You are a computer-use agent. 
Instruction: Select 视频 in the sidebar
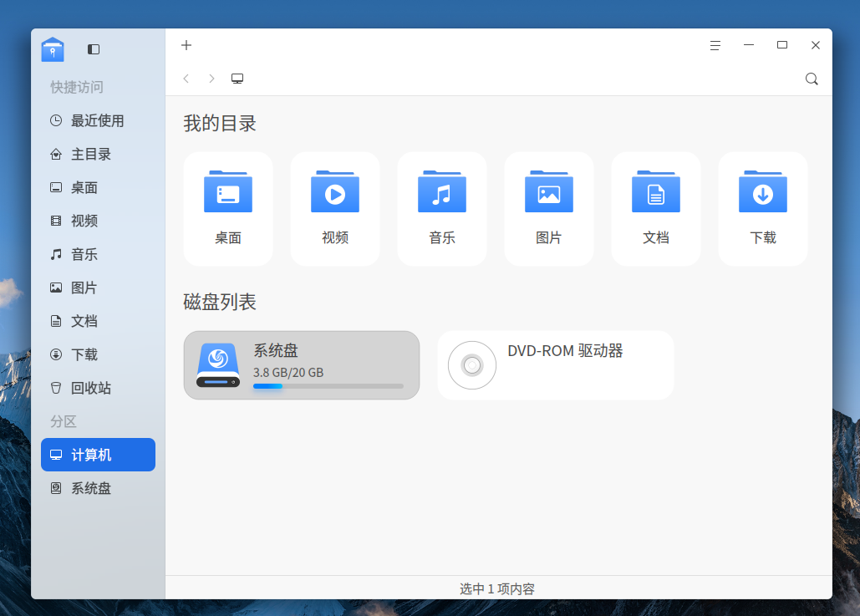pyautogui.click(x=98, y=221)
